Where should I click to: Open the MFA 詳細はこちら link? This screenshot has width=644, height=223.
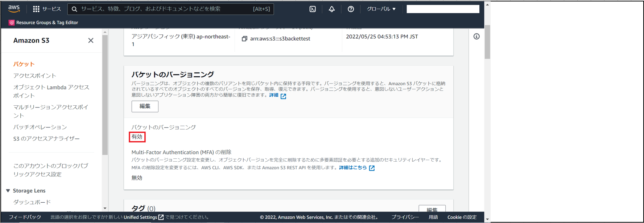[357, 168]
